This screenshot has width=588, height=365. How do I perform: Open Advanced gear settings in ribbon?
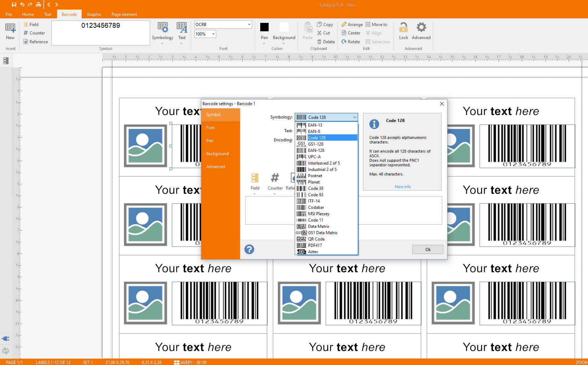(x=421, y=31)
